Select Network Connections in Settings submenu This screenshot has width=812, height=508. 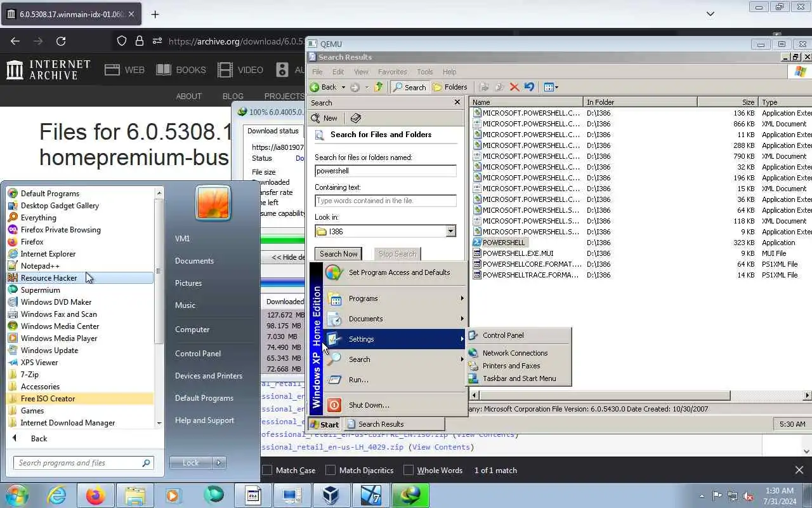[519, 352]
